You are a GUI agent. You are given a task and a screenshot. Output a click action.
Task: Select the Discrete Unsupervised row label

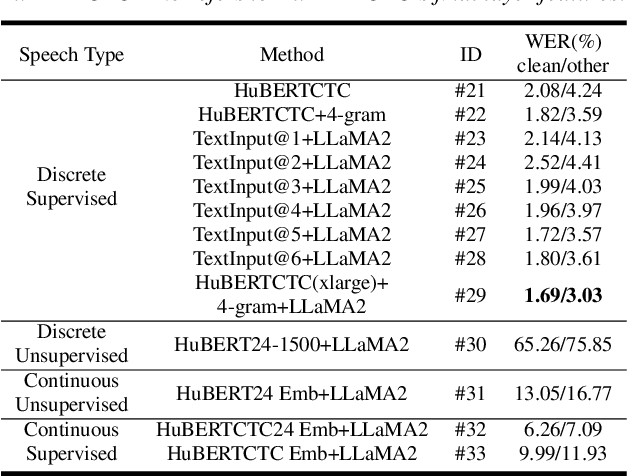pyautogui.click(x=72, y=343)
